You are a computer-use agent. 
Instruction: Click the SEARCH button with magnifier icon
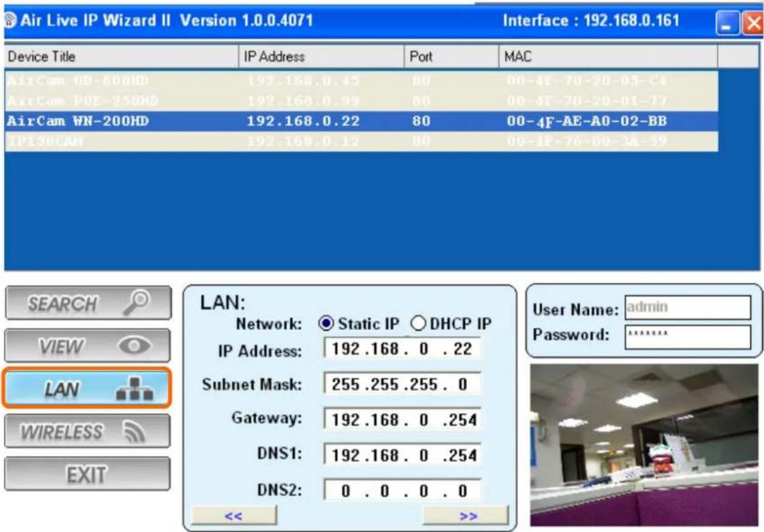point(88,303)
